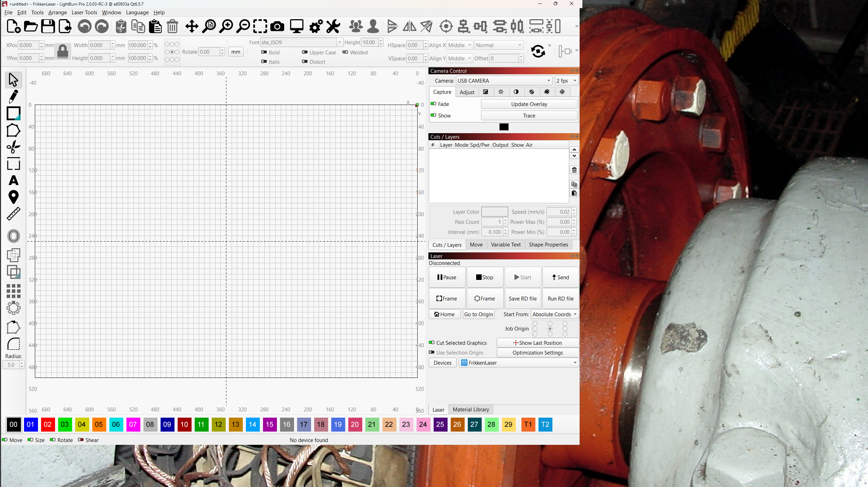Click the Save project floppy icon
Screen dimensions: 868x487
tap(48, 26)
